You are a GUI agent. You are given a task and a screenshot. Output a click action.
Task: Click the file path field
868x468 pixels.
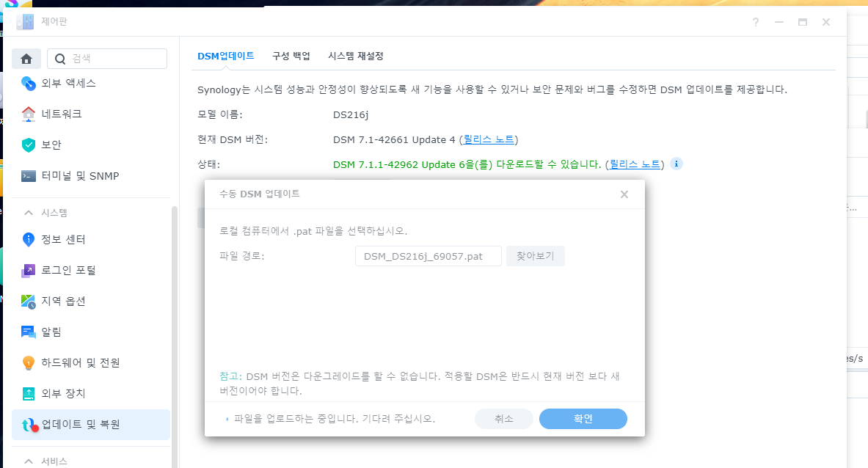coord(428,256)
